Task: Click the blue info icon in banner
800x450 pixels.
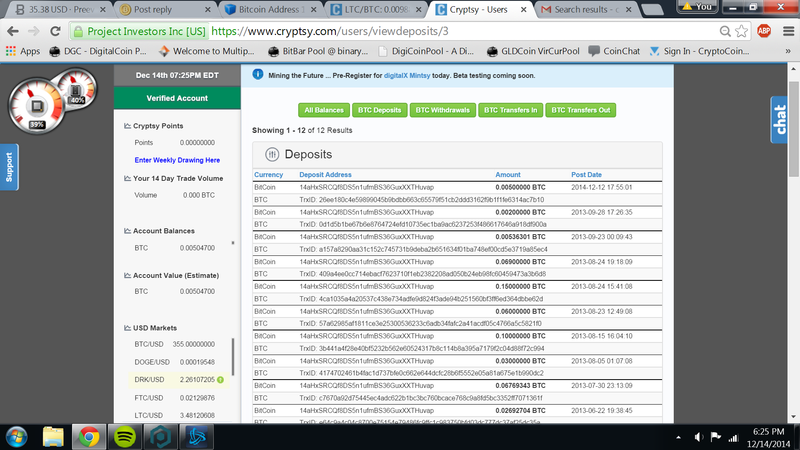Action: click(258, 74)
